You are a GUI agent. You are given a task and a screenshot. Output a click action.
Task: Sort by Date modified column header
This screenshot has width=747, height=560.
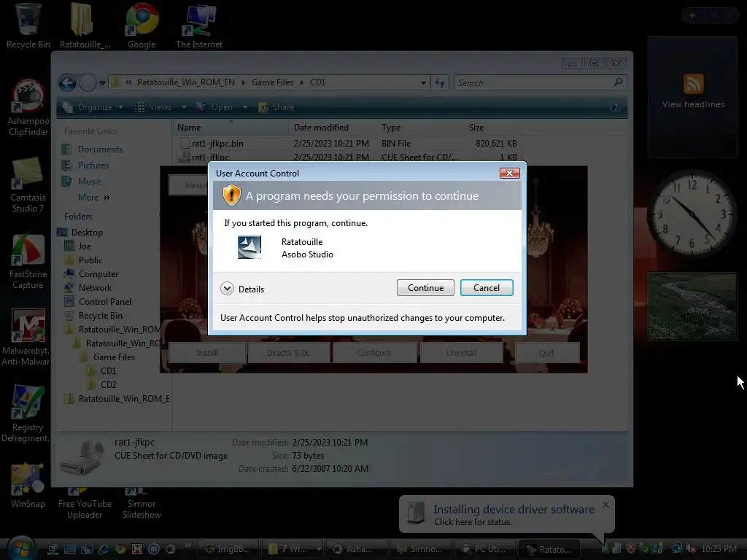coord(333,128)
